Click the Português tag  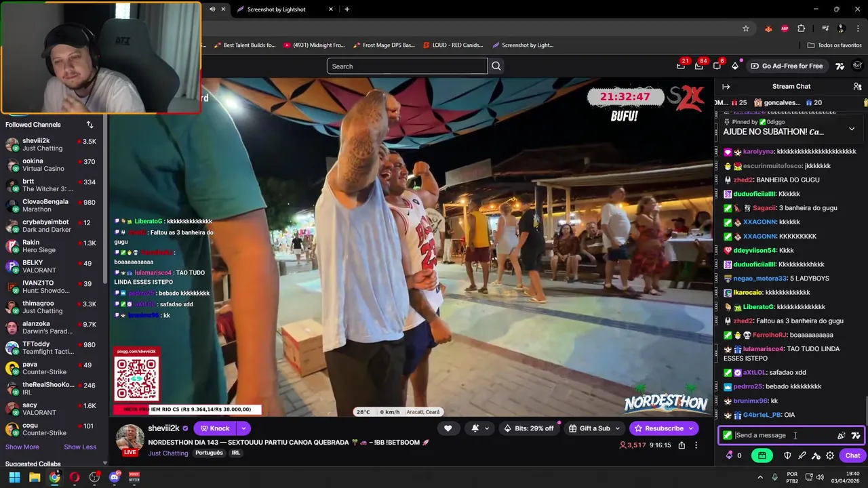(x=209, y=453)
